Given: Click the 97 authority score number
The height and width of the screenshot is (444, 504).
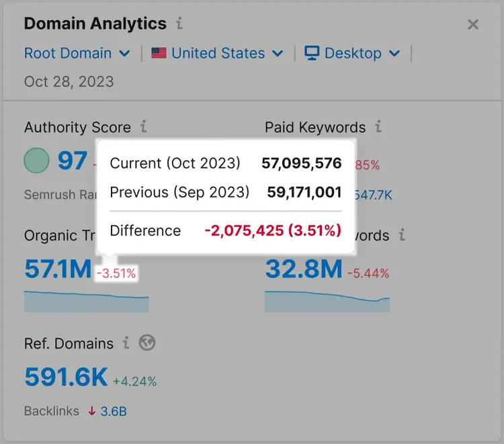Looking at the screenshot, I should [73, 161].
